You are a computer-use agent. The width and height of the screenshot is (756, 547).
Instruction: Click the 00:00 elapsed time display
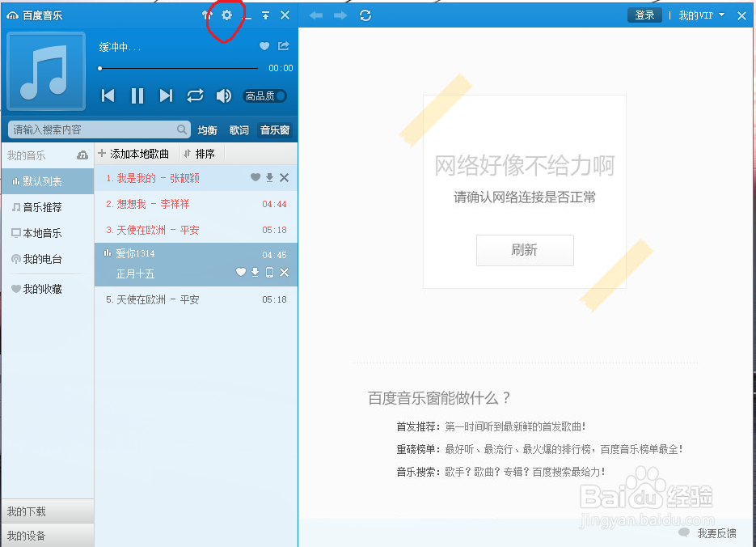click(x=281, y=69)
